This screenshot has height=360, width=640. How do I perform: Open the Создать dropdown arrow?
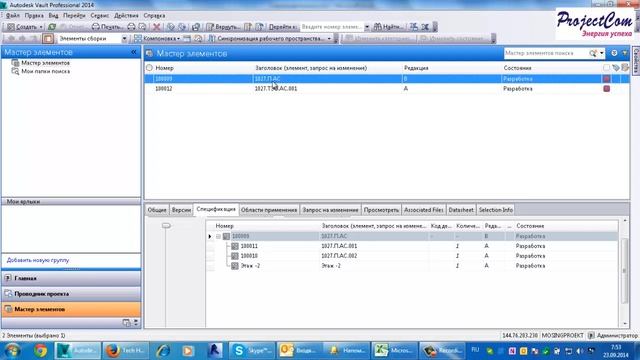(41, 27)
